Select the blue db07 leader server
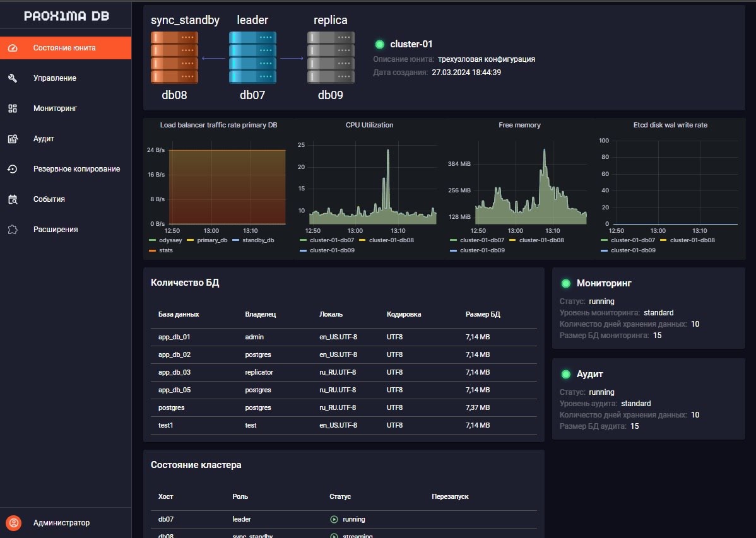Screen dimensions: 756x538 (x=252, y=57)
